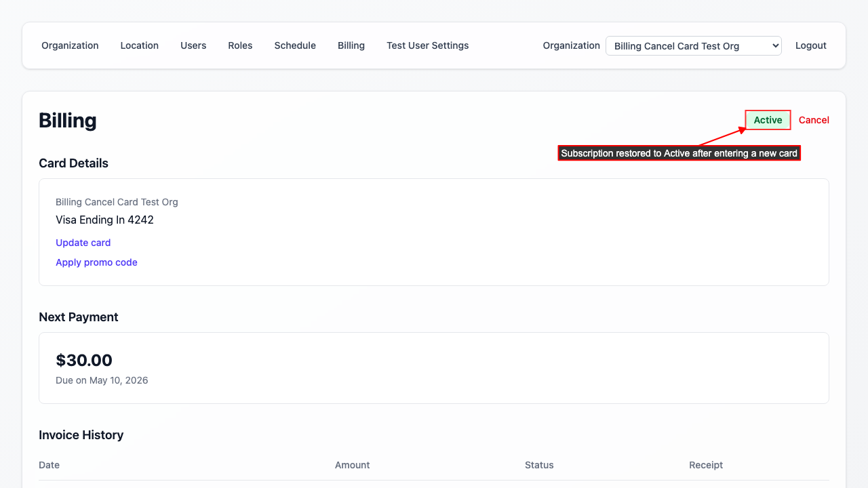Switch to the Schedule section
Screen dimensions: 868x488
[x=295, y=45]
